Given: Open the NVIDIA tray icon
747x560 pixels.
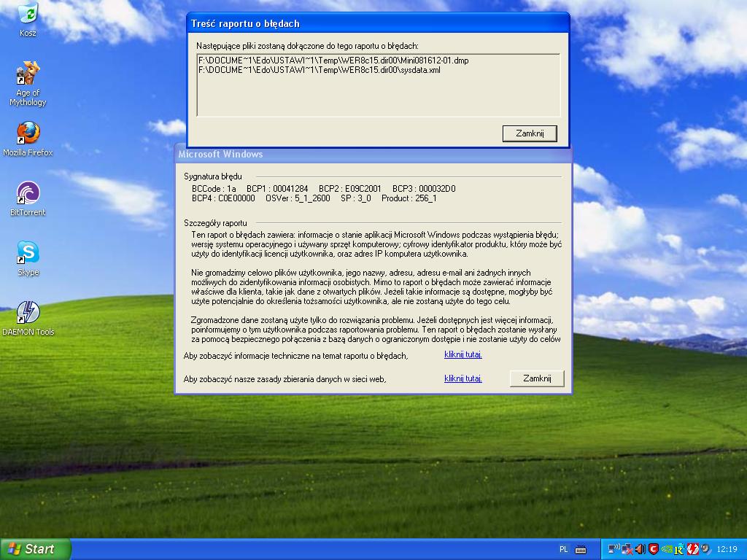Looking at the screenshot, I should (667, 549).
